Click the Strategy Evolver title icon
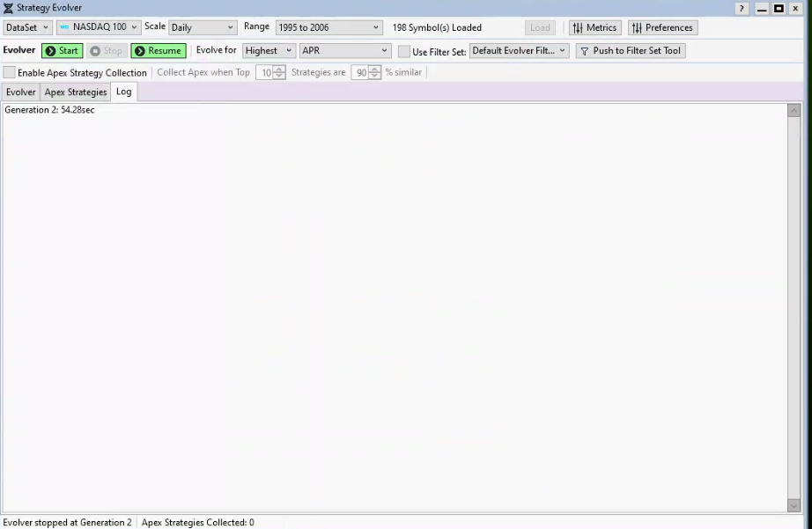812x529 pixels. click(x=8, y=8)
